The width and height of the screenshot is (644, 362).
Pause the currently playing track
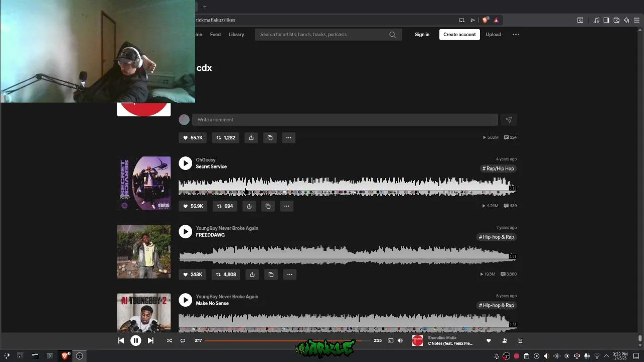coord(136,340)
